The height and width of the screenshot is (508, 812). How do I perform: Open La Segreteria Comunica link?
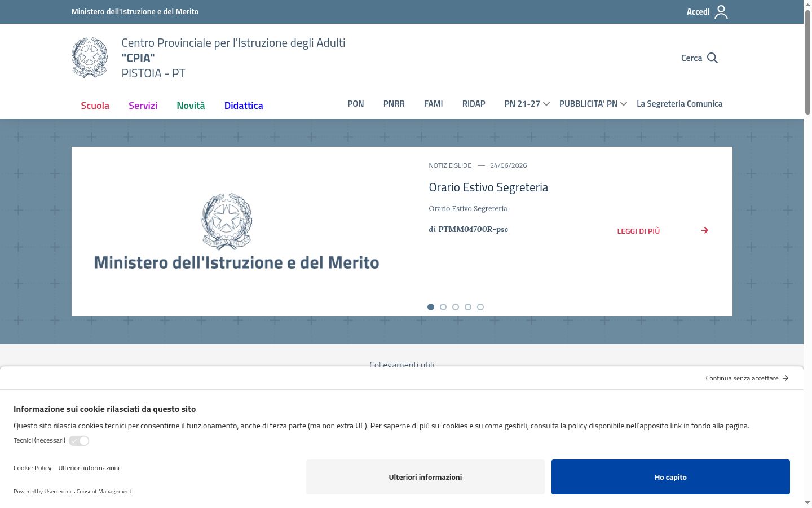[679, 104]
